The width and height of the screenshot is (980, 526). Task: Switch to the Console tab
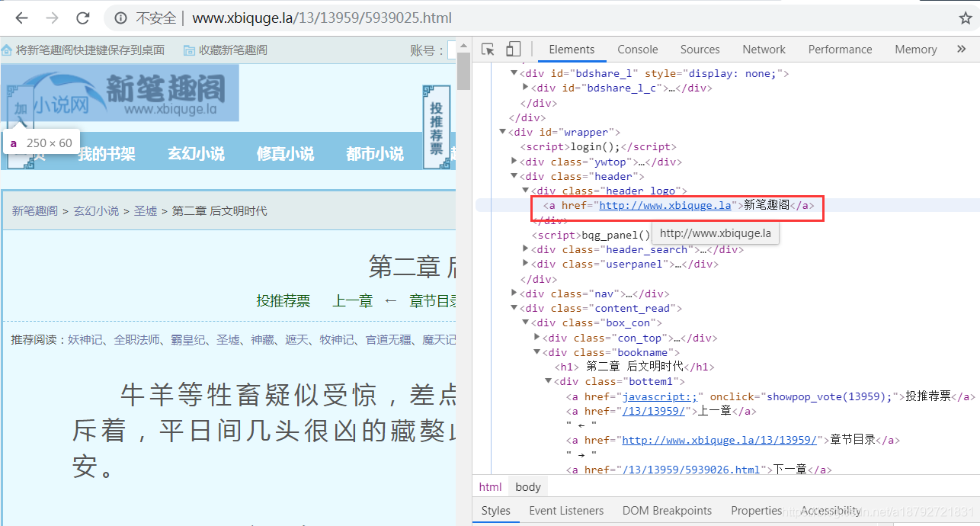[637, 50]
